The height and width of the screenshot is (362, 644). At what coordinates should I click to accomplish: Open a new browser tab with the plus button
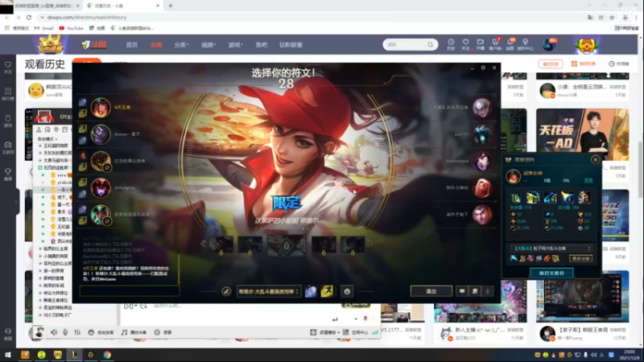tap(171, 6)
